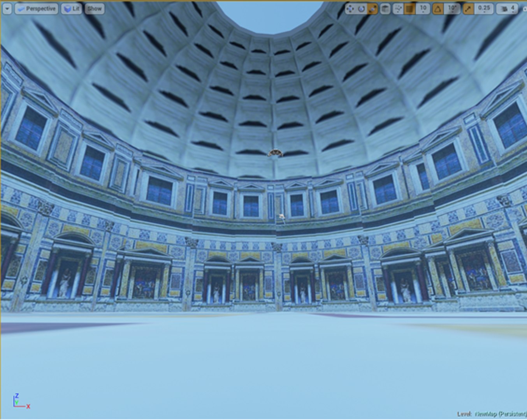Toggle surface snapping option

[397, 9]
